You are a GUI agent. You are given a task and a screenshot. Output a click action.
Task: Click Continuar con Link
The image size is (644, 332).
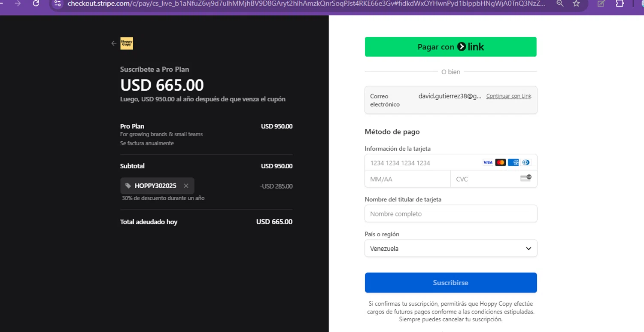click(x=509, y=96)
